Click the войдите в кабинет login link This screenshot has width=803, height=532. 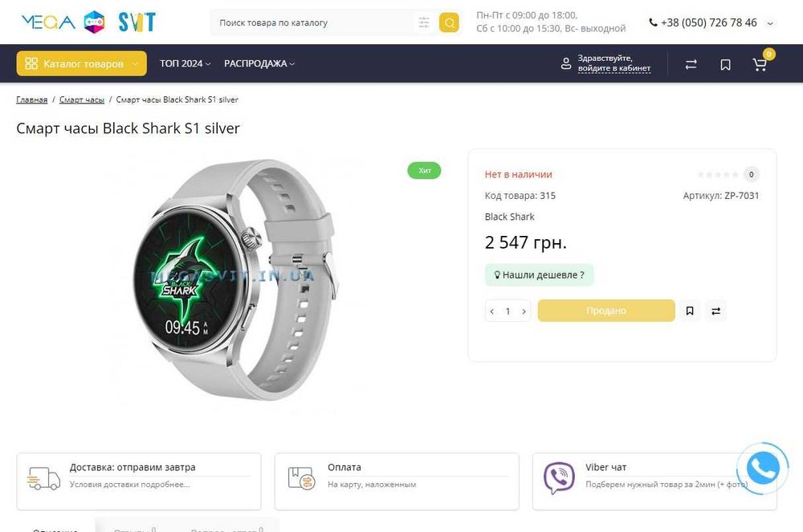[x=613, y=69]
